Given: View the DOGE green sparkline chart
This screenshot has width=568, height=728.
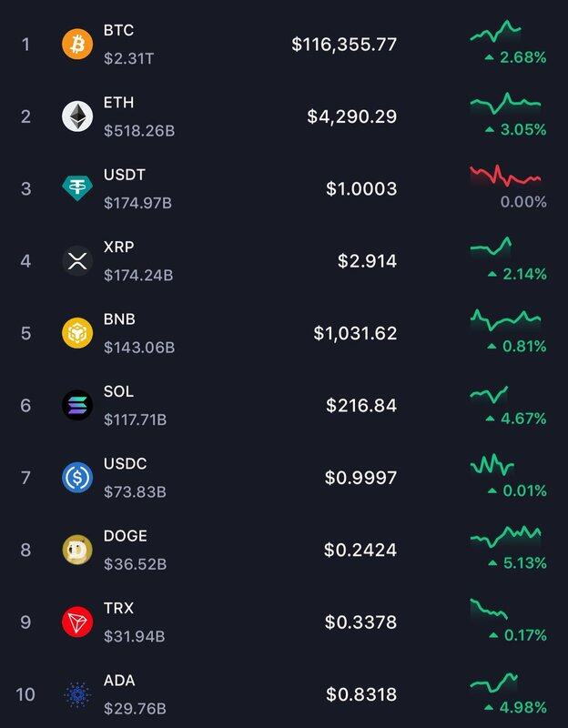Looking at the screenshot, I should [x=505, y=536].
